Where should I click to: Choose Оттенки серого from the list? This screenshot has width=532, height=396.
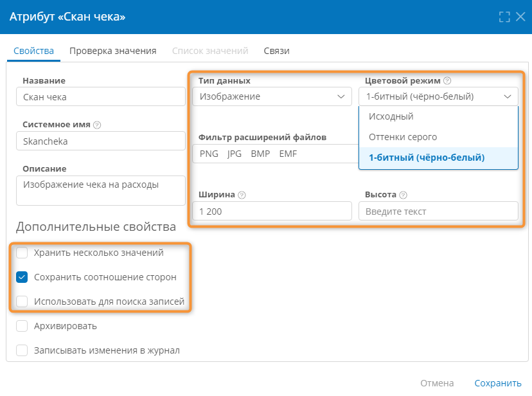coord(402,137)
